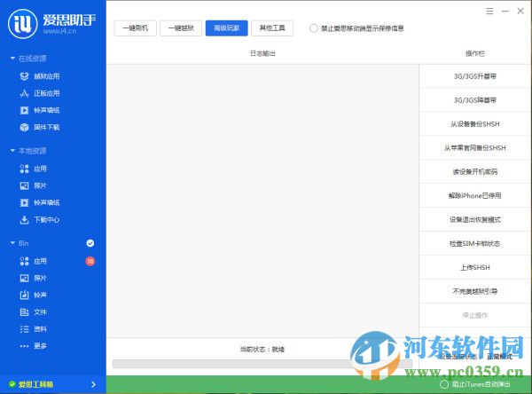The image size is (532, 394).
Task: Open 越狱应用 in online resources
Action: point(40,76)
